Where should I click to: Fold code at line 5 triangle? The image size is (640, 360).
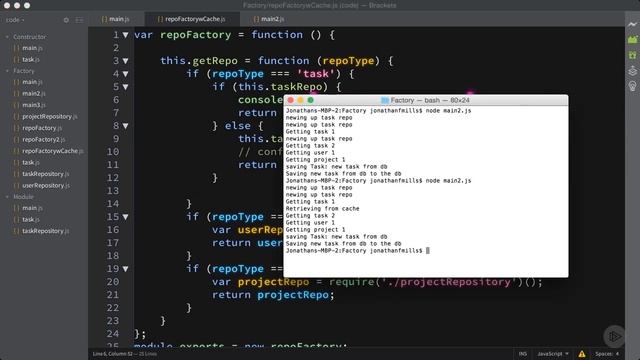(125, 87)
